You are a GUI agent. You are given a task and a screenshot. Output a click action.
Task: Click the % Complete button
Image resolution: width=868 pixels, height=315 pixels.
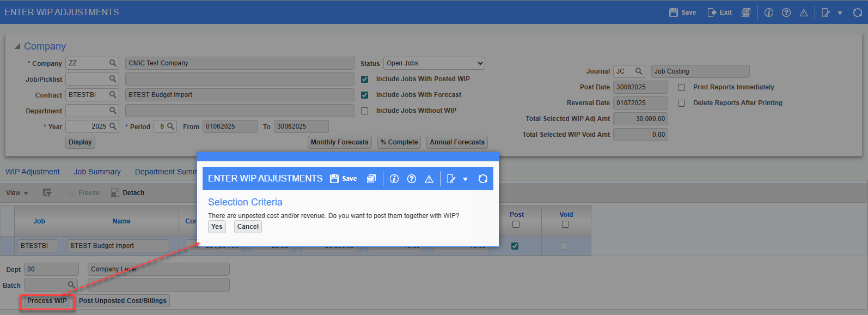[399, 142]
